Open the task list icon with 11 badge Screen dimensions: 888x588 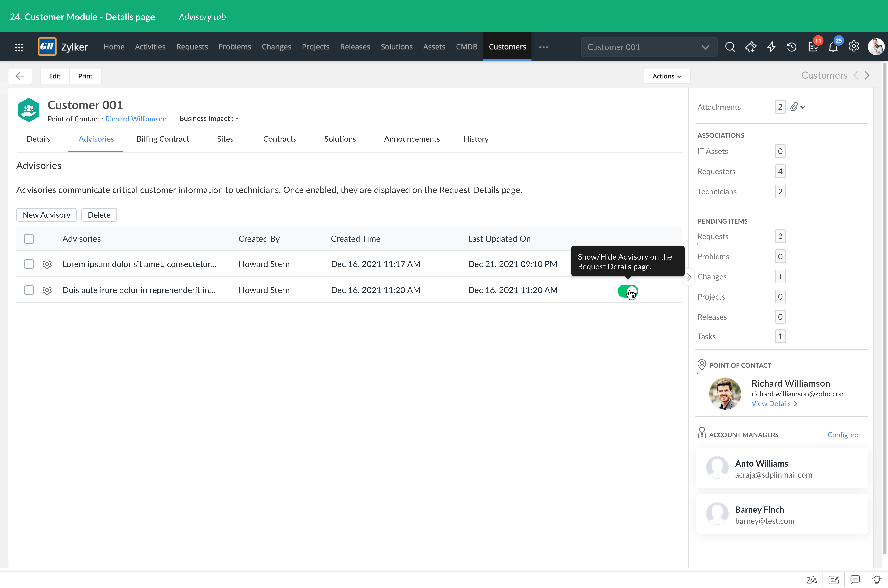pos(813,47)
